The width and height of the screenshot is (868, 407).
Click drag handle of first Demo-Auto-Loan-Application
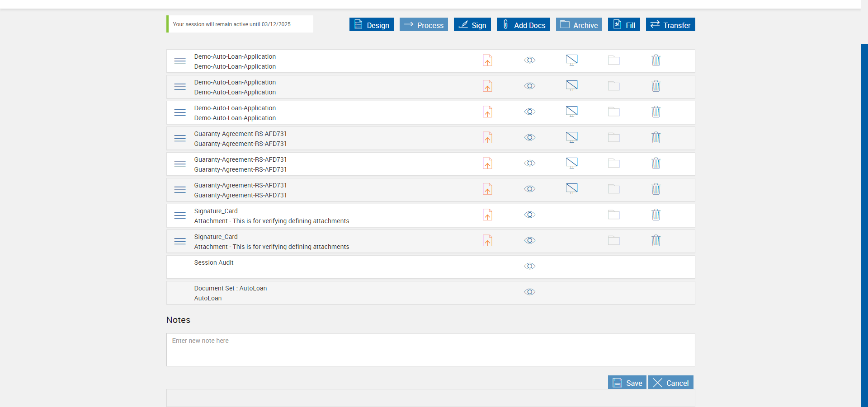[x=180, y=61]
